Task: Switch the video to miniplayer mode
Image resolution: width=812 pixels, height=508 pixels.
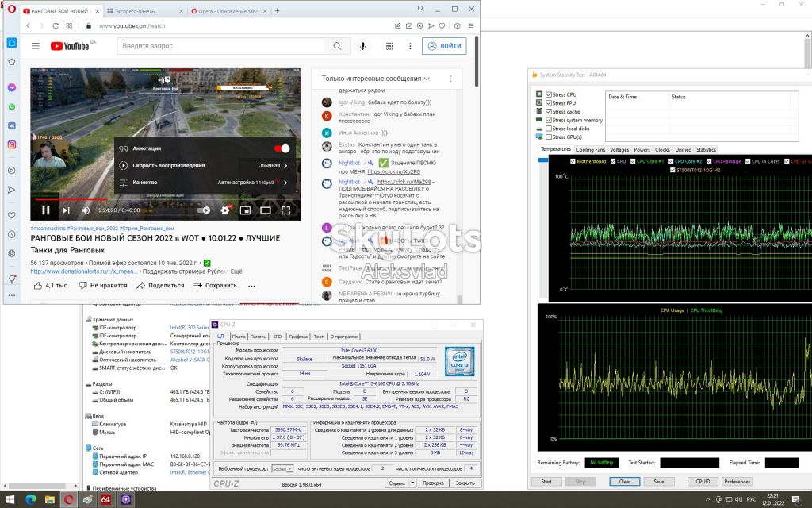Action: pyautogui.click(x=246, y=210)
